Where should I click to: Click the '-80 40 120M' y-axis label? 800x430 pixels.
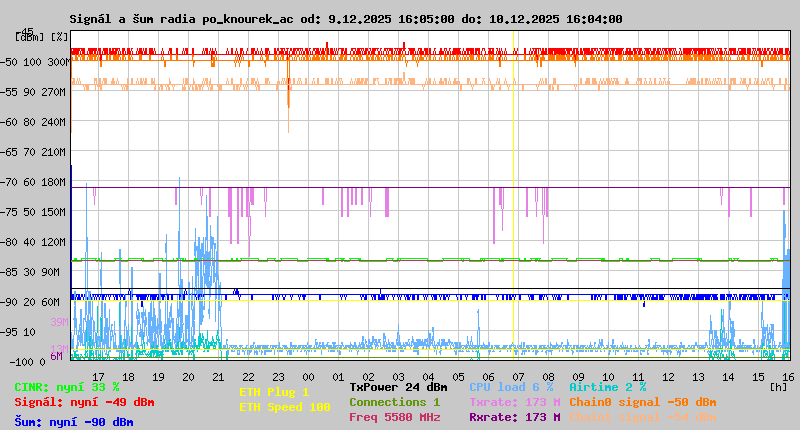33,242
